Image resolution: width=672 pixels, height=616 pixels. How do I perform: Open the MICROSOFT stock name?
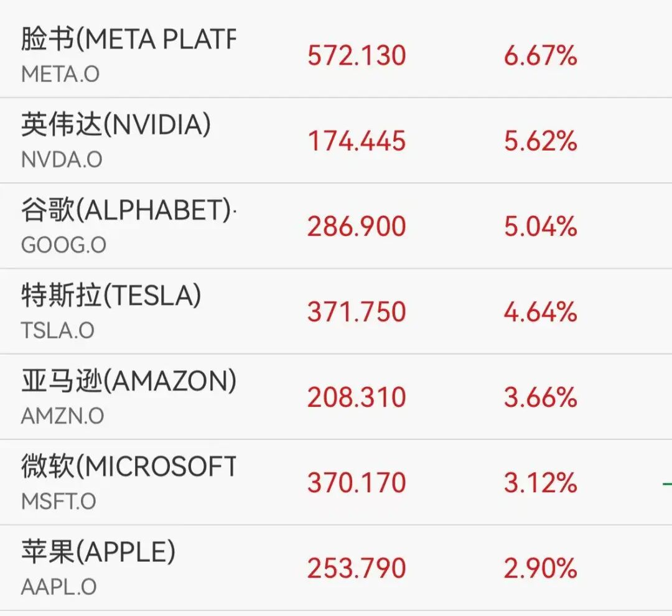click(x=128, y=467)
